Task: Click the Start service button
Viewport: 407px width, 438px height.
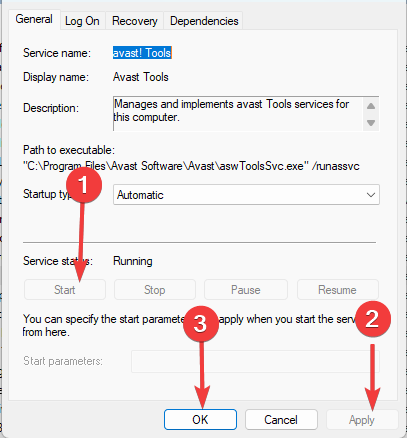Action: tap(65, 290)
